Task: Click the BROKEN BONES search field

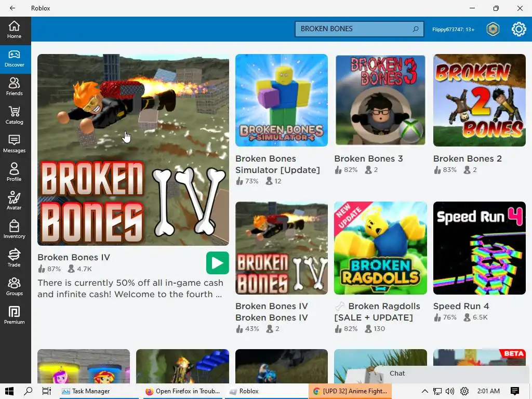Action: (x=360, y=29)
